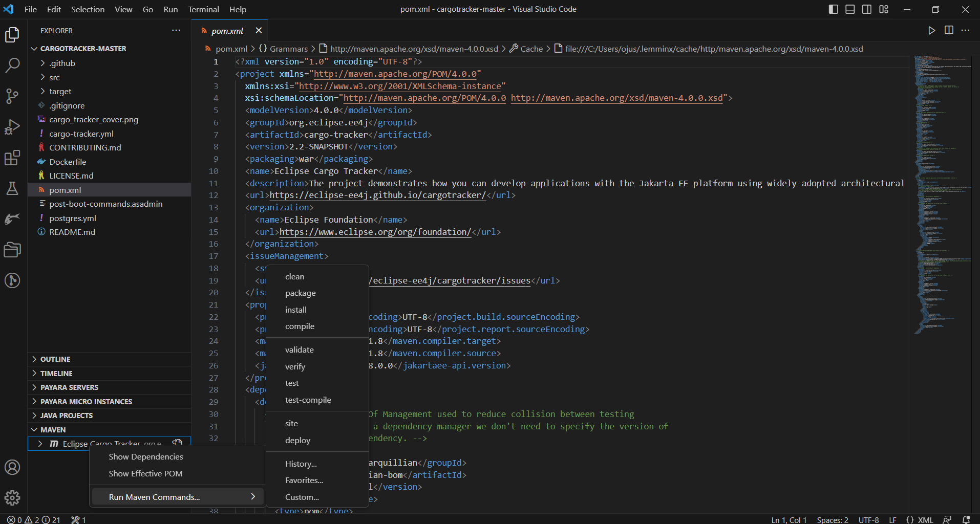Expand the src folder

(54, 77)
